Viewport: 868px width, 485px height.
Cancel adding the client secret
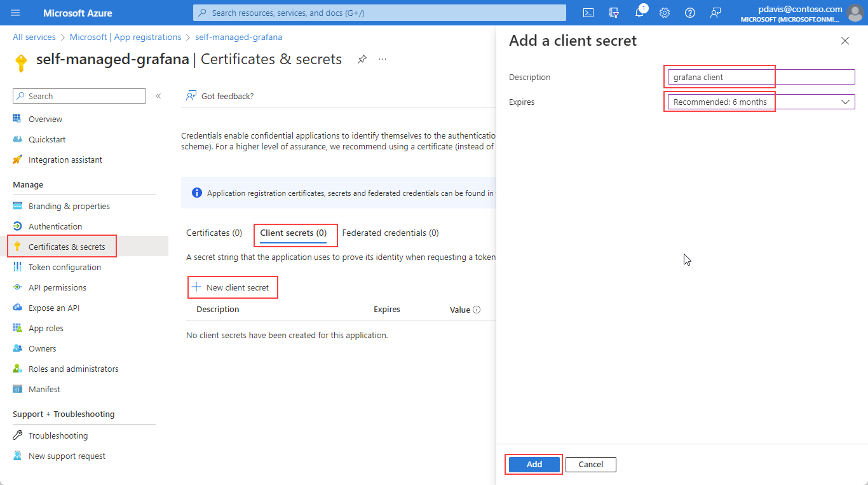(591, 465)
